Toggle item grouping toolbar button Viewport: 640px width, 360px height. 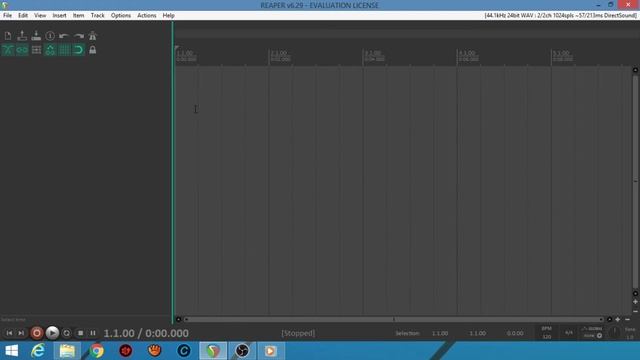pos(22,50)
